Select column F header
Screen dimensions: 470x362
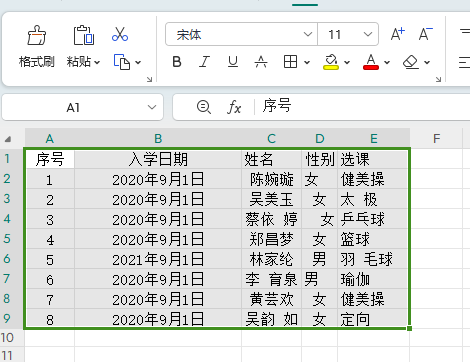click(x=436, y=139)
